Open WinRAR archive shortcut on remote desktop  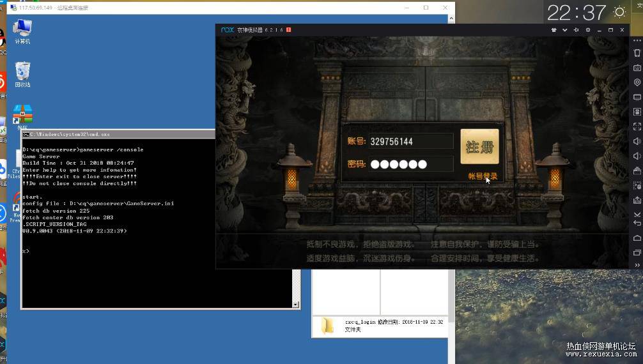[x=22, y=118]
